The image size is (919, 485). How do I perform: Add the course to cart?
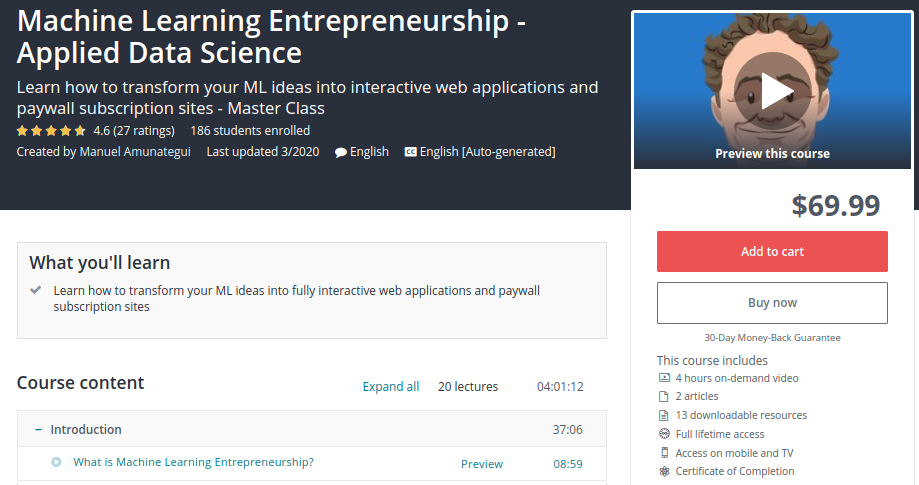point(772,251)
